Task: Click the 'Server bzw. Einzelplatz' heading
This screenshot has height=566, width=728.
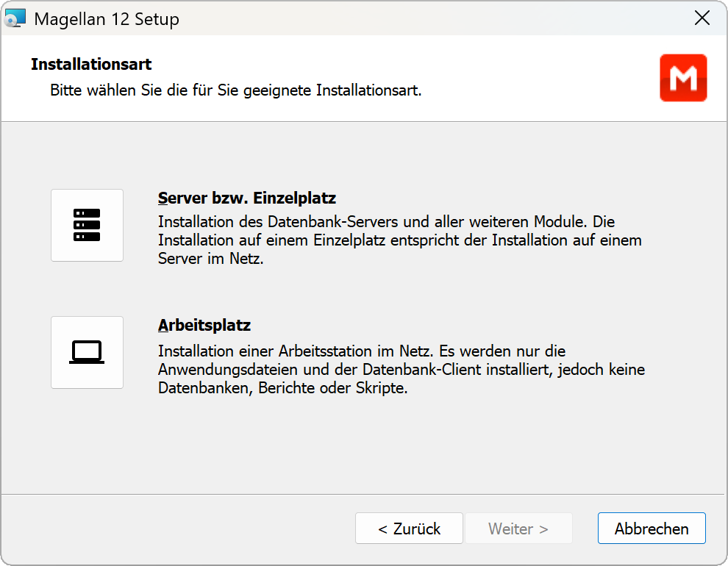Action: click(247, 198)
